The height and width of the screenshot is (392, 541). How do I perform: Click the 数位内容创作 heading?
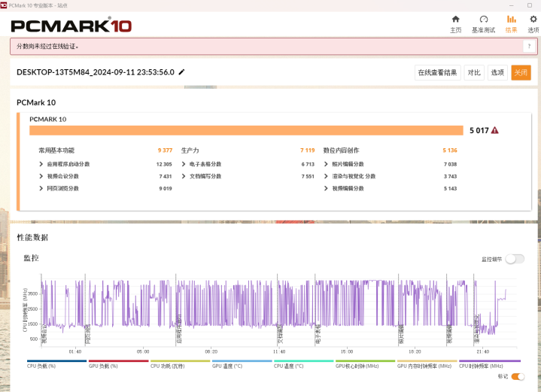point(342,150)
